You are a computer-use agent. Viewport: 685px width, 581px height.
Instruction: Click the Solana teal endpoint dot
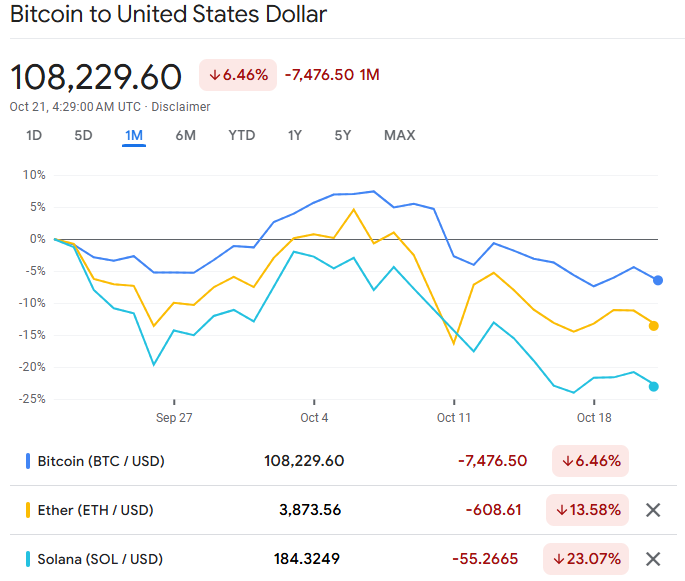654,386
